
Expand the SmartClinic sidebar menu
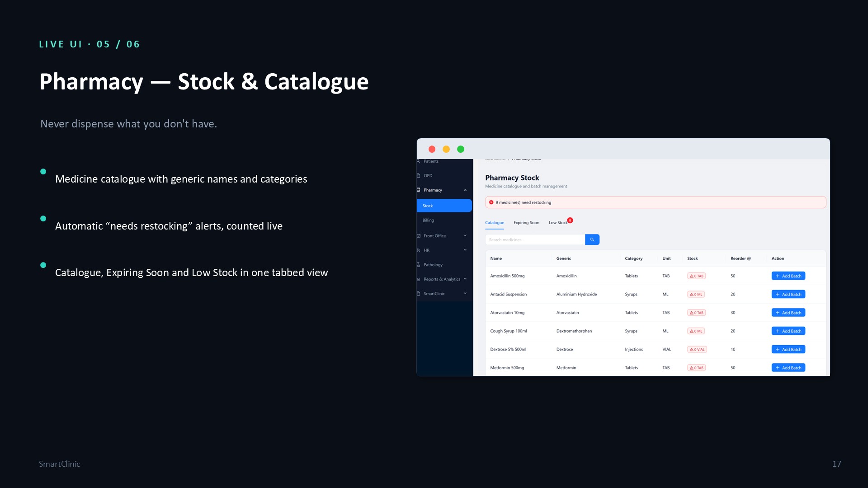point(465,293)
